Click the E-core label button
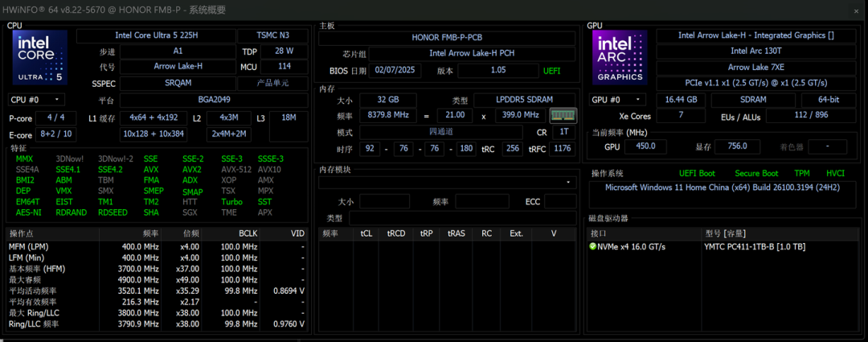868x342 pixels. click(21, 134)
